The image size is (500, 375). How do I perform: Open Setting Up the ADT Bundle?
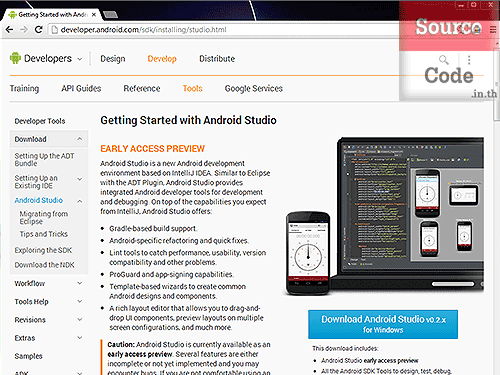click(x=44, y=159)
